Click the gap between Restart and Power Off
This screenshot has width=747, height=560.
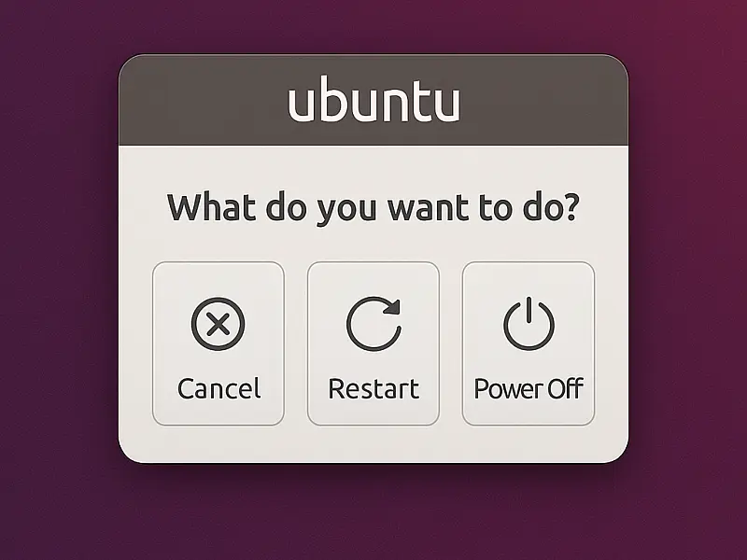[x=451, y=343]
